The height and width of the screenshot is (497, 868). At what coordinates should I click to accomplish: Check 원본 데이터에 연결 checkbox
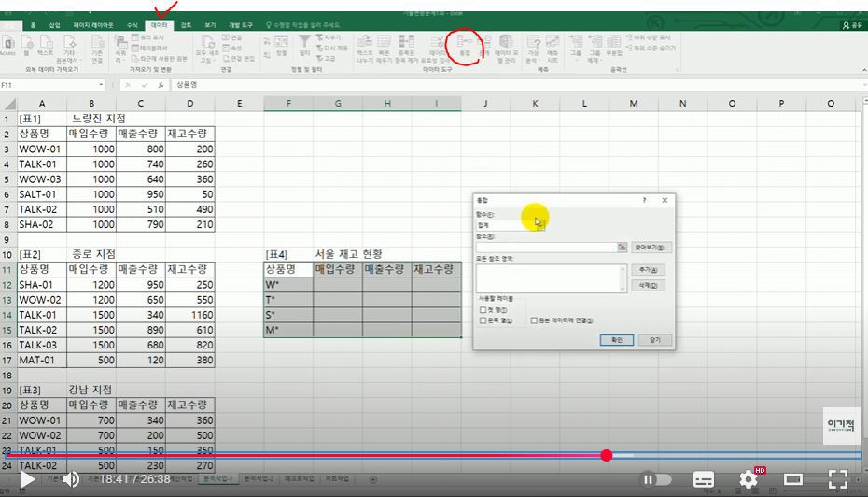pos(534,320)
